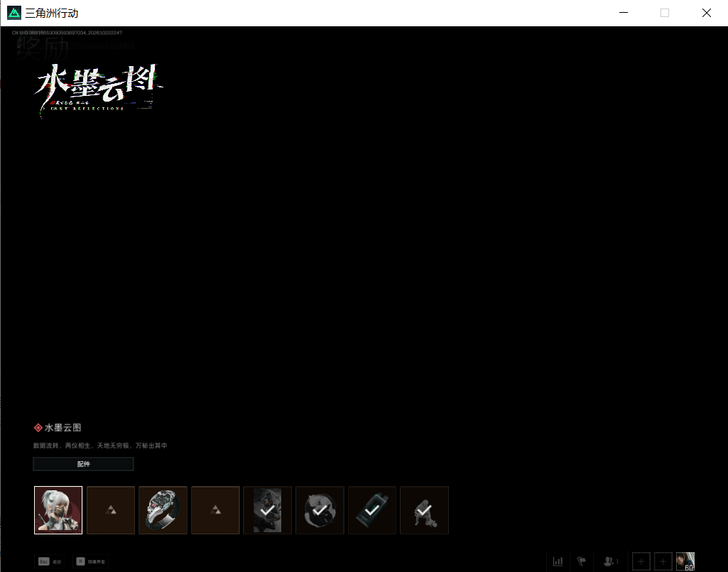Image resolution: width=728 pixels, height=572 pixels.
Task: Click the plus slot next to friends icon
Action: click(x=641, y=561)
